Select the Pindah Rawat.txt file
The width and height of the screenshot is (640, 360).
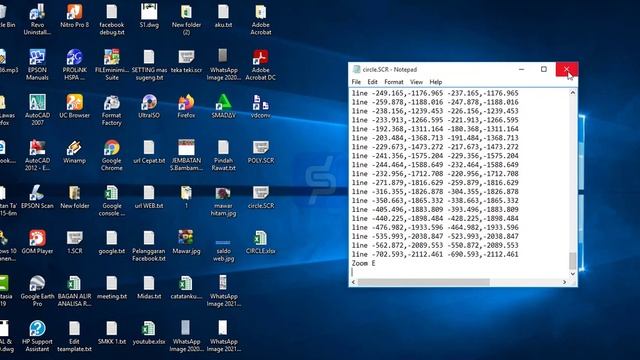click(223, 156)
